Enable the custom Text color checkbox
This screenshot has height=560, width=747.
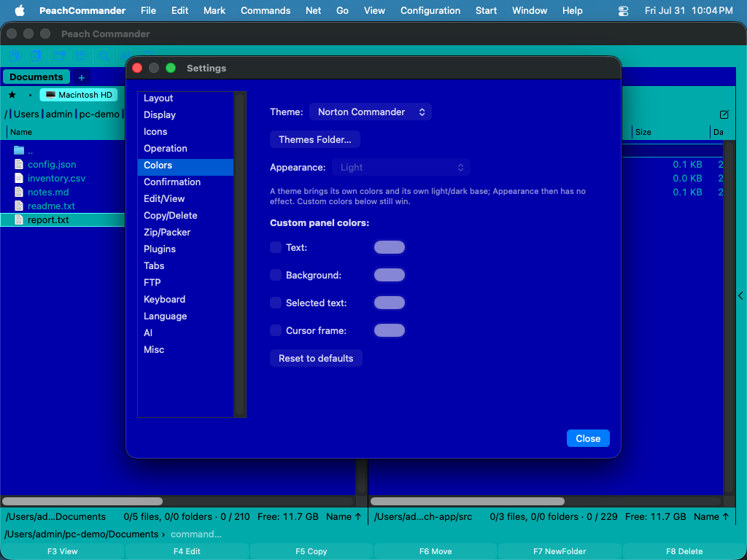tap(275, 247)
